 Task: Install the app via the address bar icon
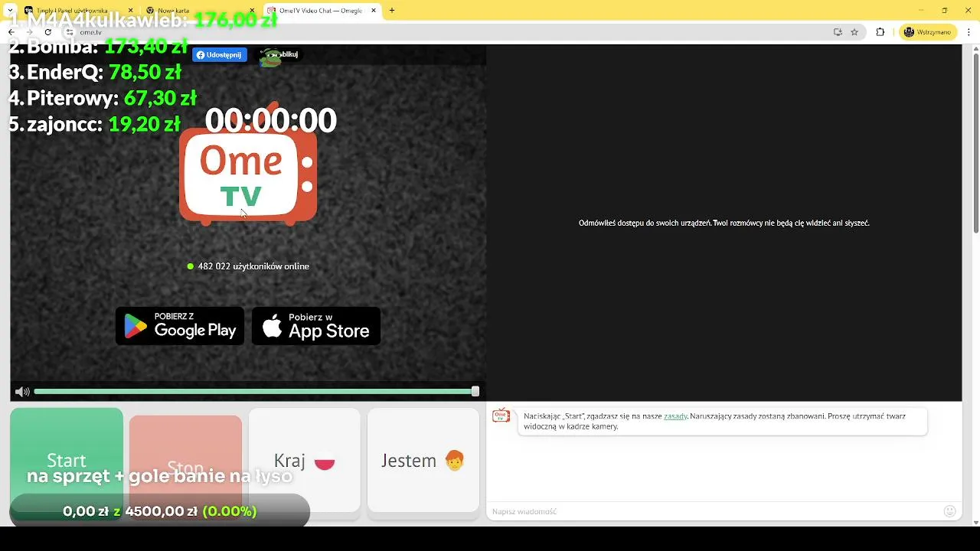tap(838, 32)
